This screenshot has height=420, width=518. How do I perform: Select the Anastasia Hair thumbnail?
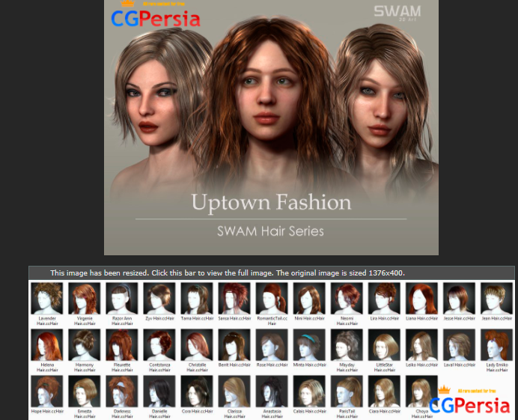click(272, 392)
